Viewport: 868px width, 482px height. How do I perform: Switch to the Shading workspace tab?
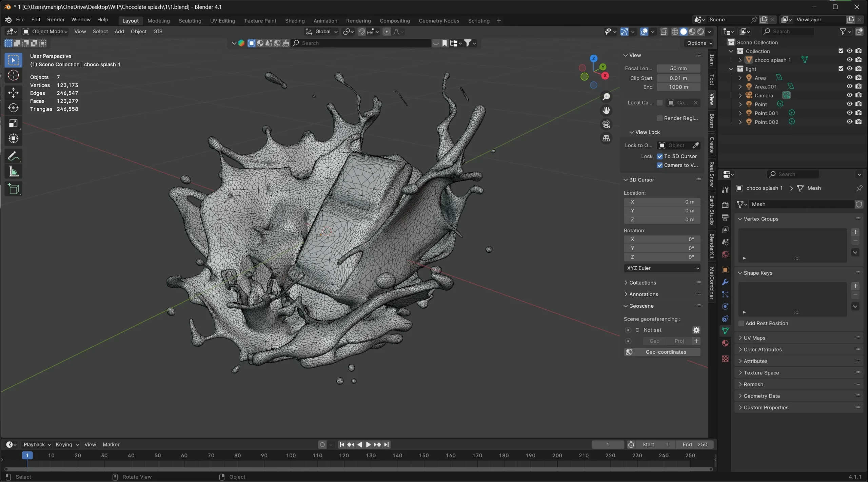[294, 21]
